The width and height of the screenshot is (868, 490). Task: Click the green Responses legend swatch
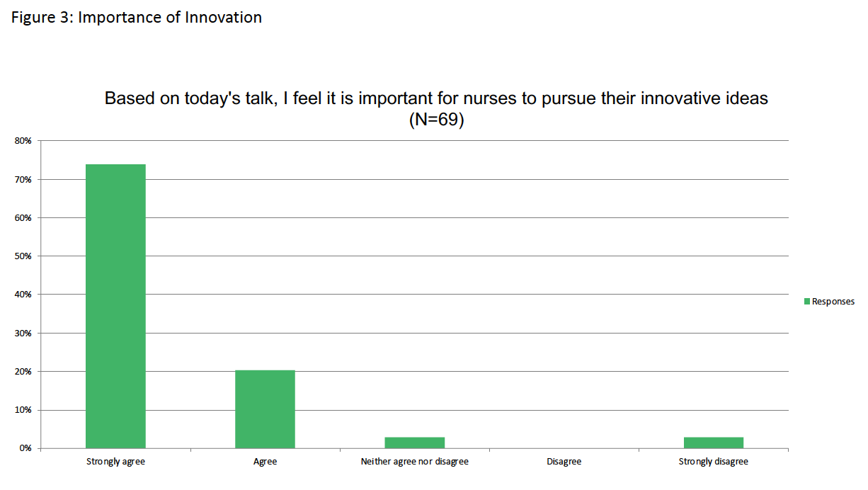tap(806, 302)
